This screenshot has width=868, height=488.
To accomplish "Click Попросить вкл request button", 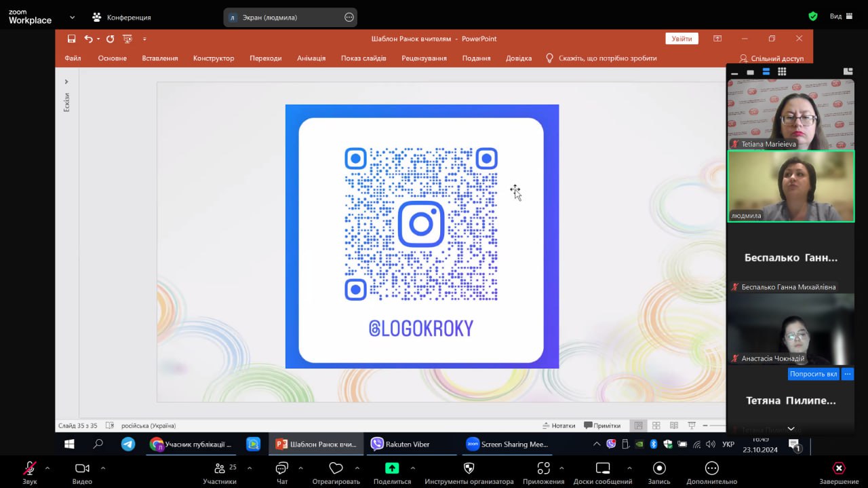I will coord(814,374).
